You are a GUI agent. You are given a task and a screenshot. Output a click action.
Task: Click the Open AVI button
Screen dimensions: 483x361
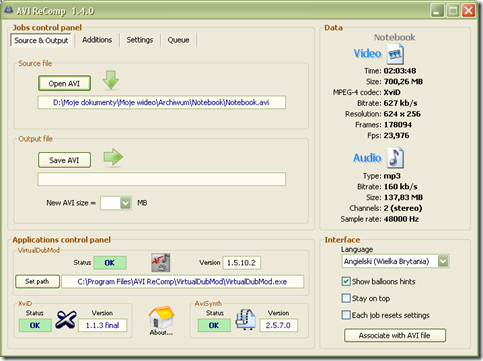[x=64, y=83]
